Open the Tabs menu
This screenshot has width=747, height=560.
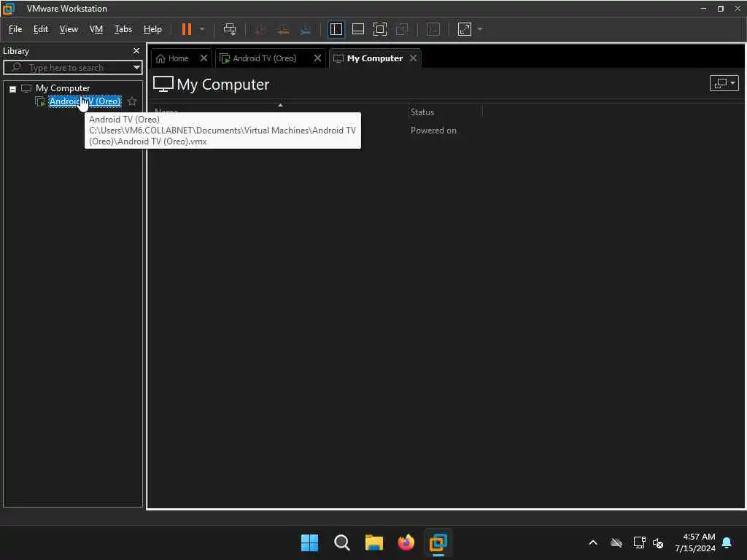point(123,29)
